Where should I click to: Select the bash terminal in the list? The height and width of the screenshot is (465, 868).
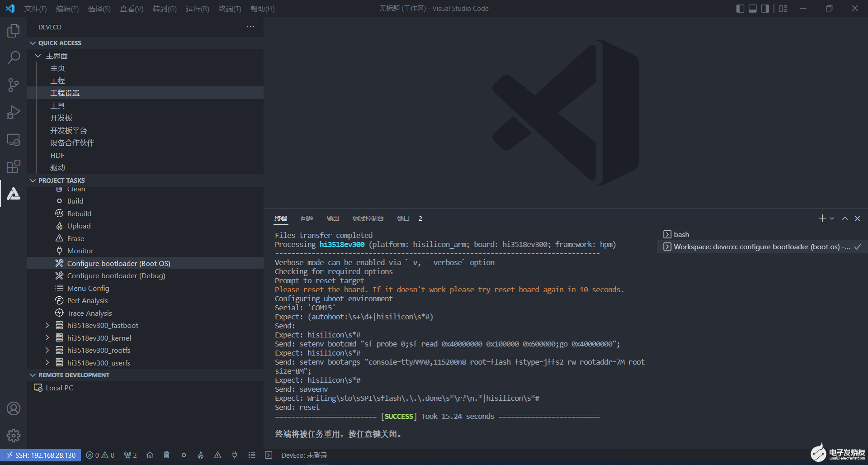coord(763,234)
